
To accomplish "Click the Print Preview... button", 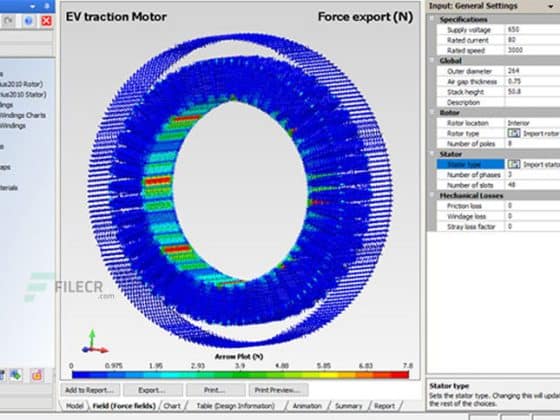I will coord(278,390).
